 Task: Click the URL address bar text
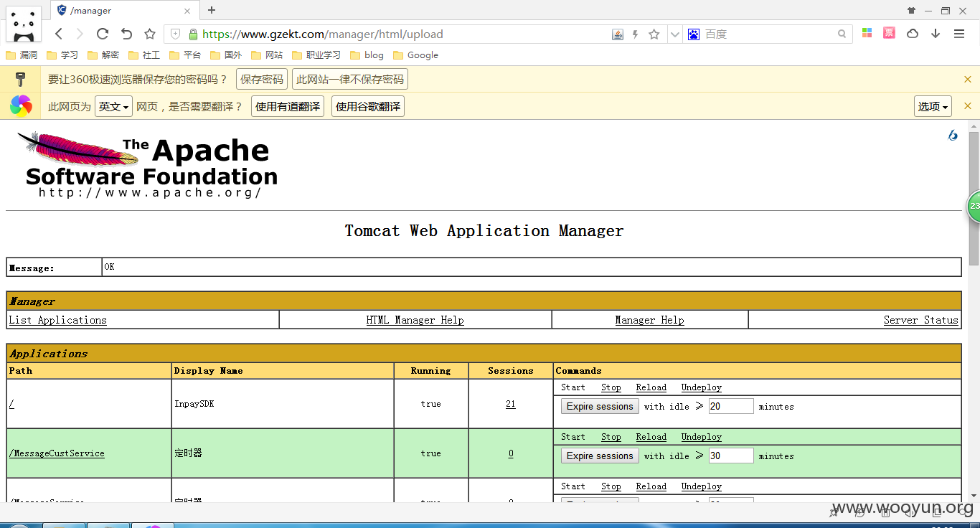coord(322,34)
